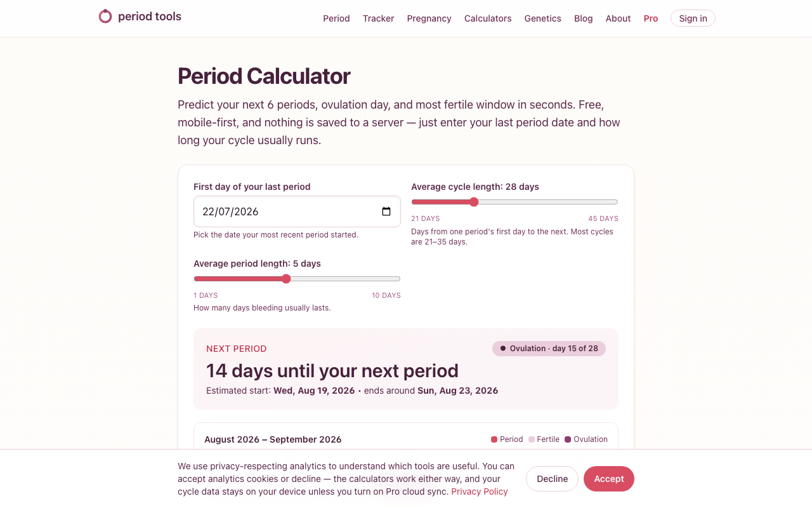The width and height of the screenshot is (812, 508).
Task: Click the last period date field
Action: [x=297, y=211]
